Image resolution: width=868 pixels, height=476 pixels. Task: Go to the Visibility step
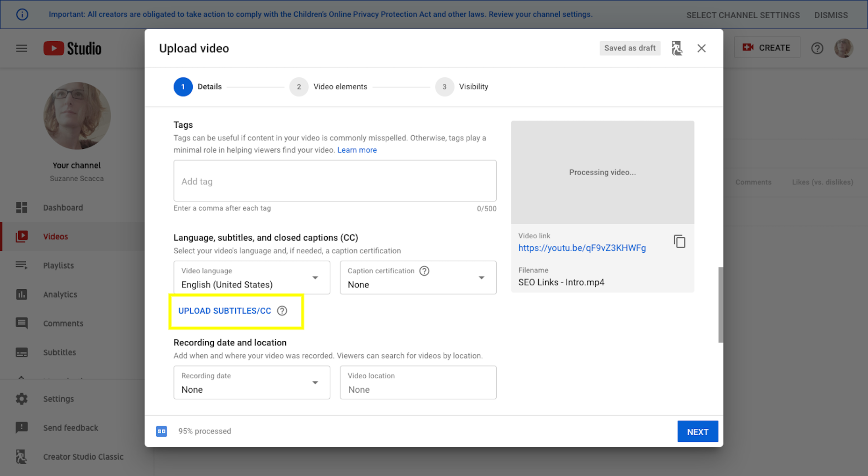point(462,87)
